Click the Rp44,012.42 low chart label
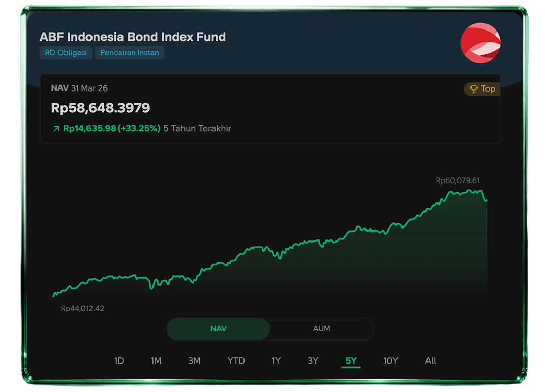 (x=82, y=308)
